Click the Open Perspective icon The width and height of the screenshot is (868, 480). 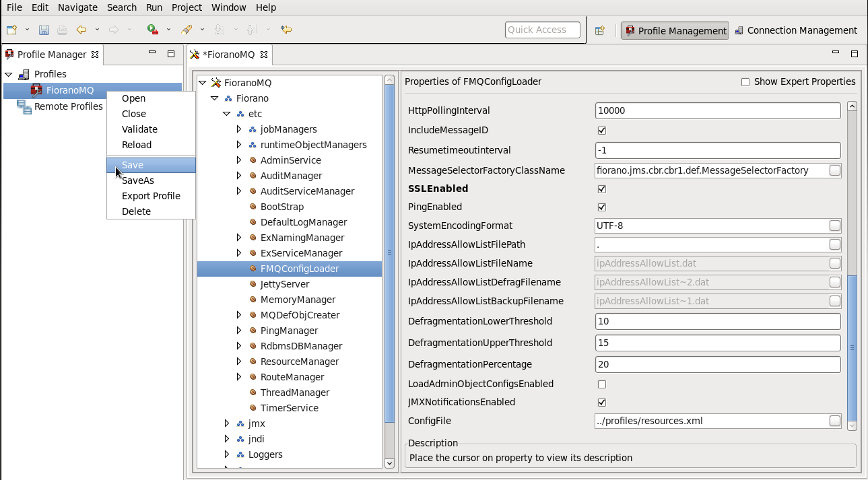[600, 30]
